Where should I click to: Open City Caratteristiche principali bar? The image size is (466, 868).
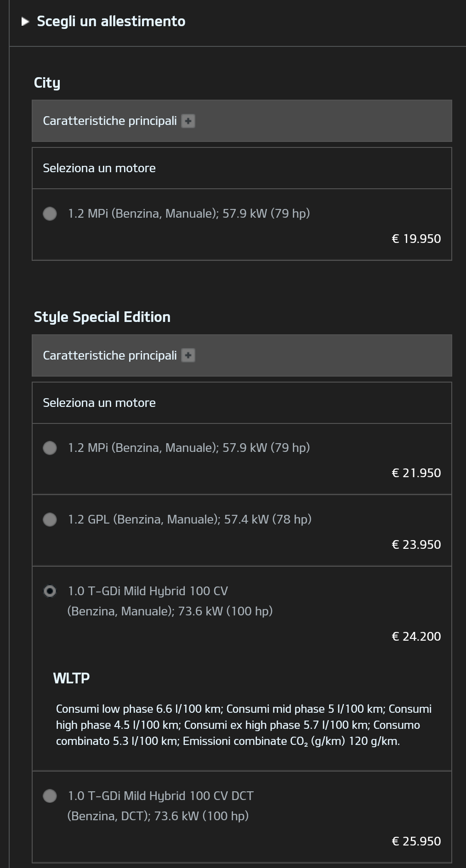click(242, 121)
